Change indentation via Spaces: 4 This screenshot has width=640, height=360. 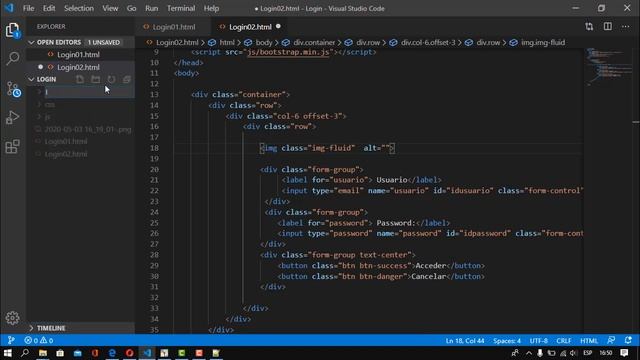pos(507,340)
